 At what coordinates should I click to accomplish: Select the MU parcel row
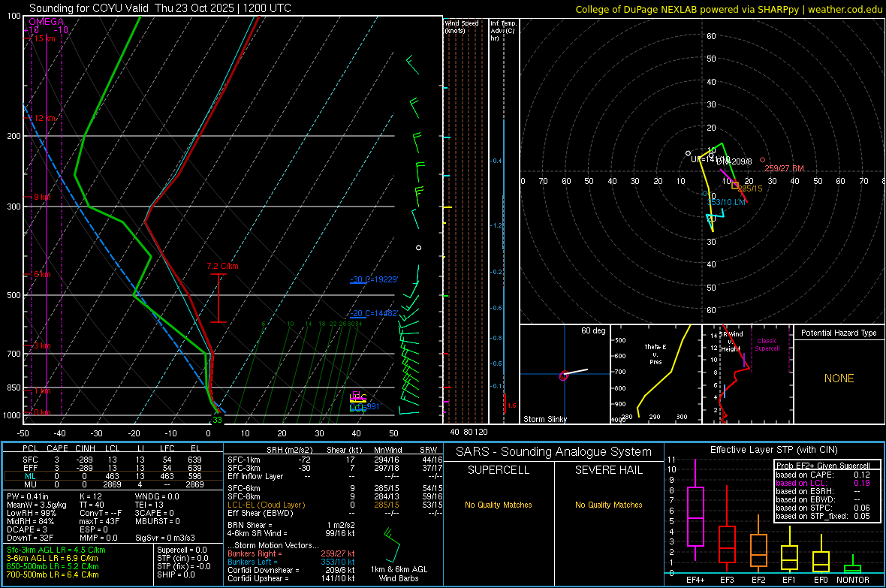(x=113, y=484)
